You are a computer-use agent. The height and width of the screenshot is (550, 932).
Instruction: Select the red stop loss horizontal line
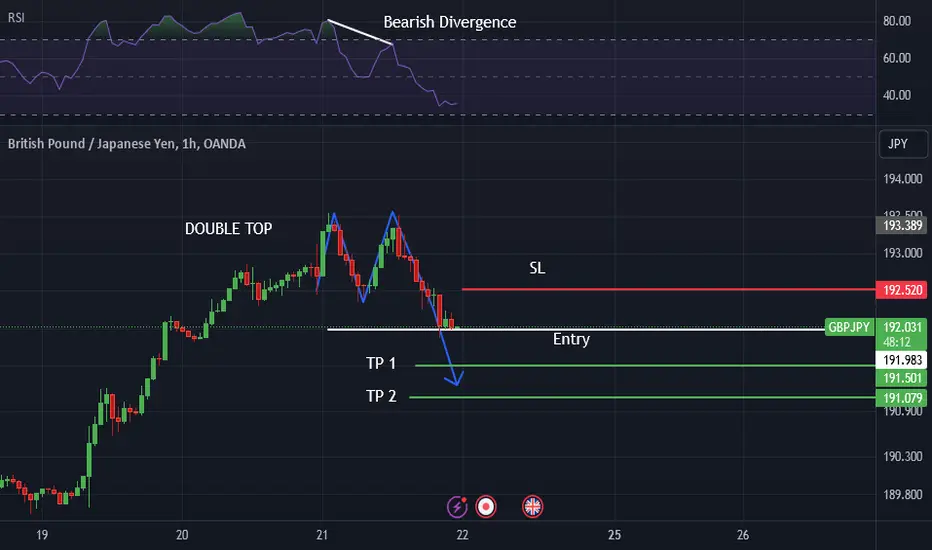pos(668,290)
